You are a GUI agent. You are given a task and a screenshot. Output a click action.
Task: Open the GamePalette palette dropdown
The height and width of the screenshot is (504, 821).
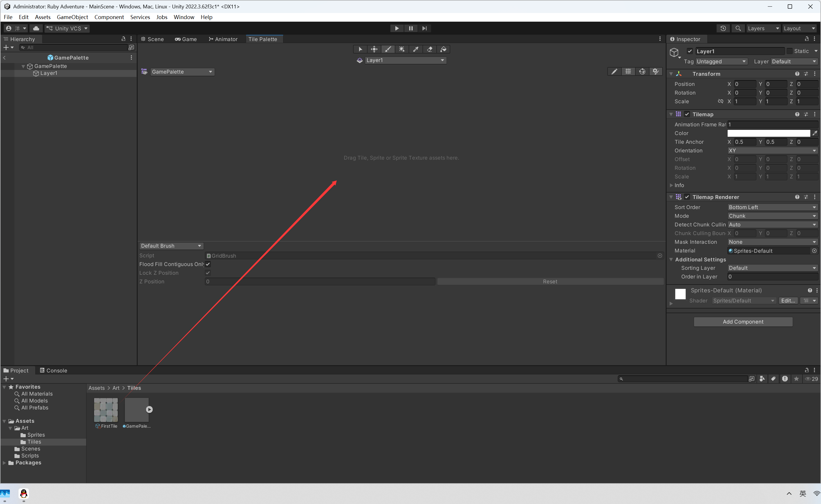coord(182,72)
